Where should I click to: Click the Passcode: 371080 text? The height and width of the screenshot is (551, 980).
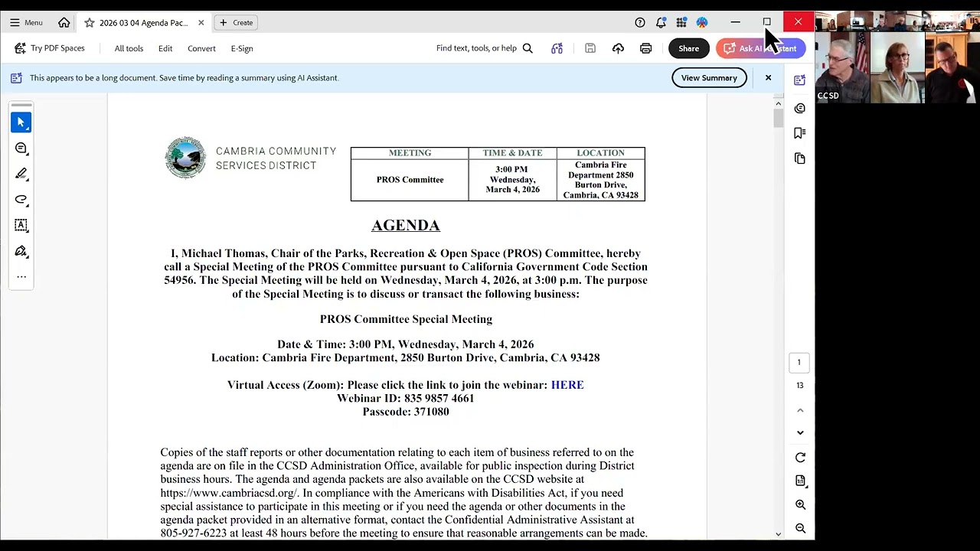tap(406, 412)
